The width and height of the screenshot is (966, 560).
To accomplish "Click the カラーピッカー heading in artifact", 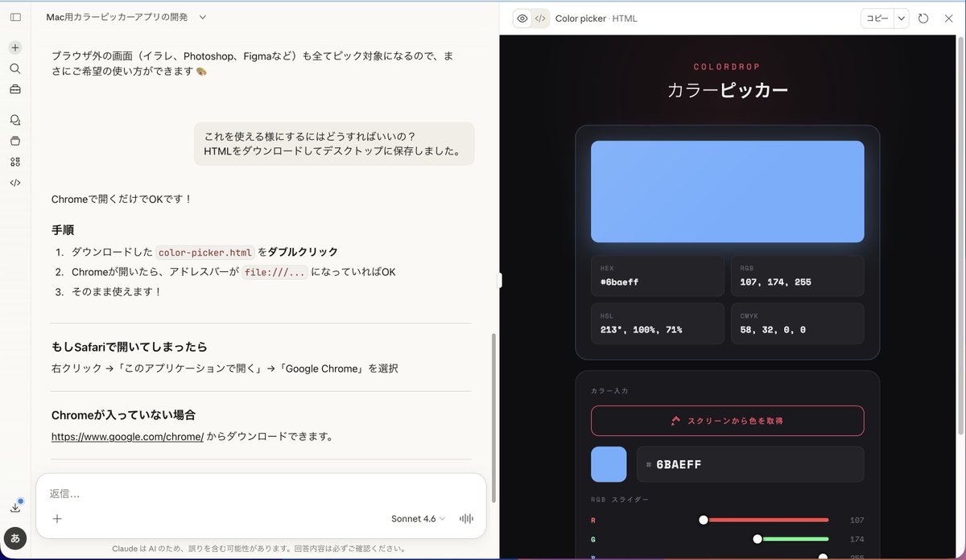I will pos(727,90).
